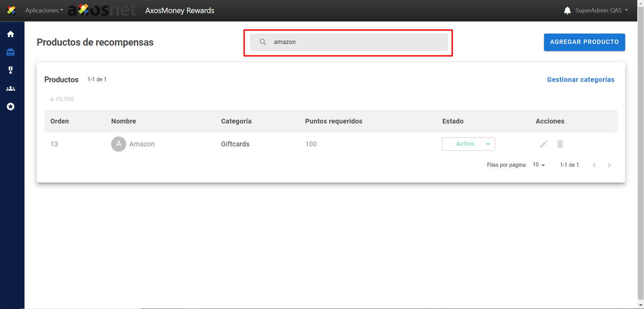
Task: Click the Axosnet logo icon in top bar
Action: pos(11,10)
